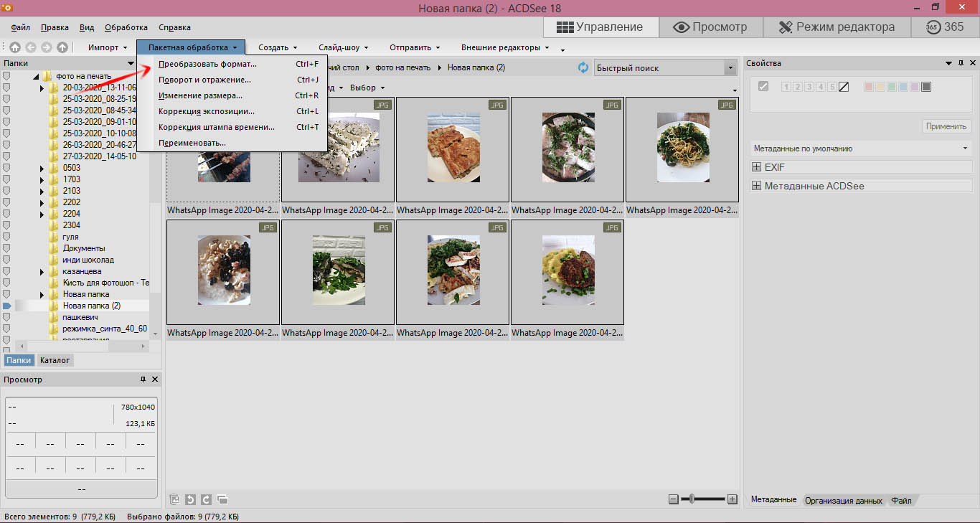Click the add-to-image-basket icon in the bottom toolbar
Viewport: 980px width, 523px height.
(174, 499)
